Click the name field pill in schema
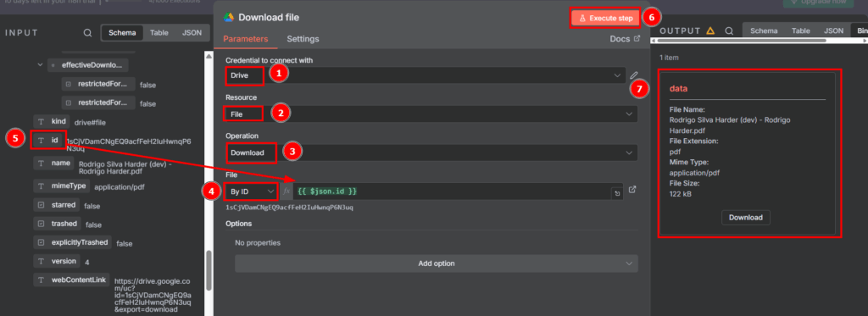Image resolution: width=868 pixels, height=316 pixels. (x=53, y=164)
